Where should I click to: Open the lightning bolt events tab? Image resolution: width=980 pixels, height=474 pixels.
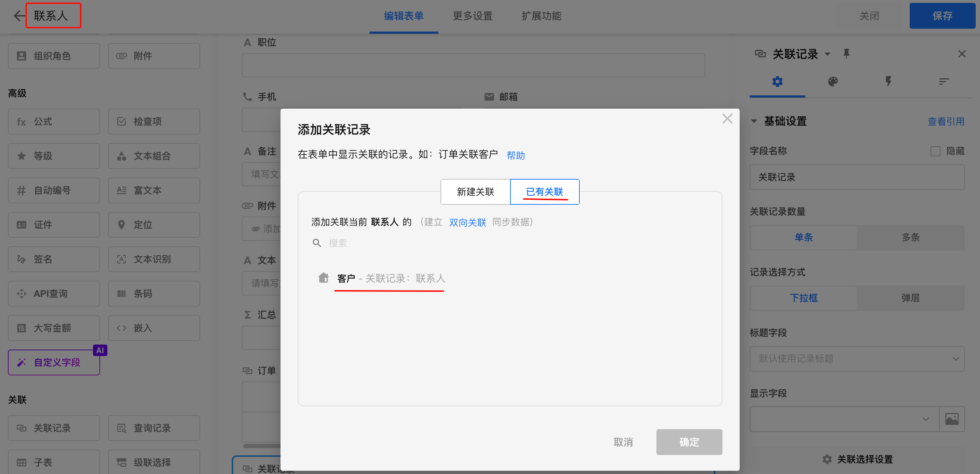(x=888, y=81)
